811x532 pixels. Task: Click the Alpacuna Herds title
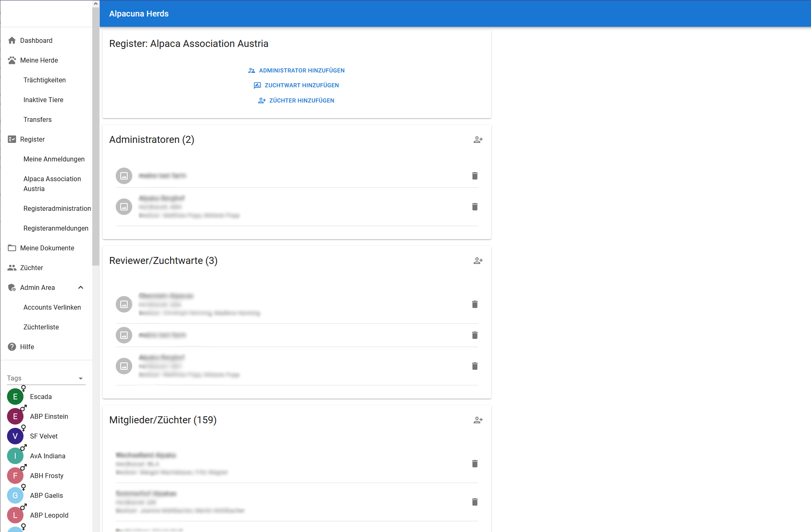point(139,14)
